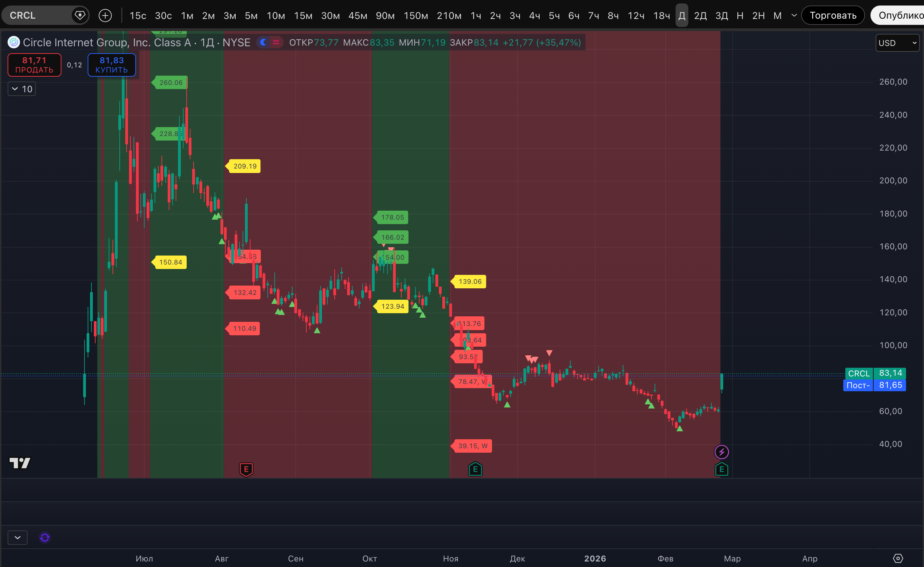Image resolution: width=924 pixels, height=567 pixels.
Task: Click the red earnings E marker
Action: tap(246, 469)
